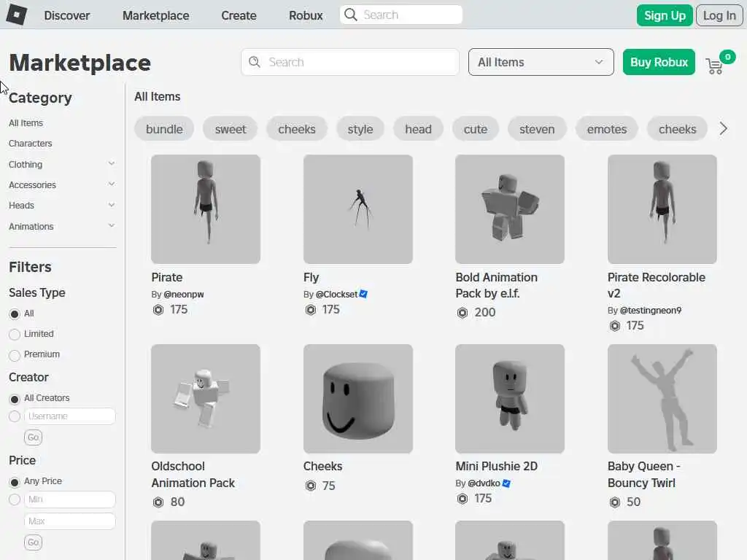This screenshot has height=560, width=747.
Task: Open the Oldschool Animation Pack thumbnail
Action: [x=206, y=399]
